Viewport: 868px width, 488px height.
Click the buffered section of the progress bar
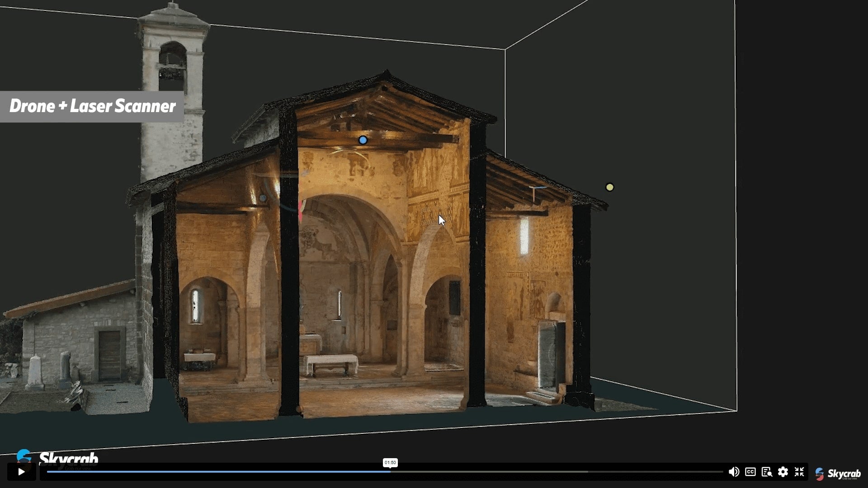click(488, 472)
